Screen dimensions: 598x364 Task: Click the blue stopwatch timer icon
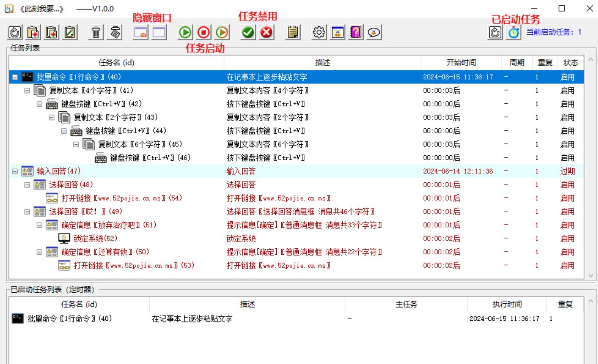[x=514, y=32]
